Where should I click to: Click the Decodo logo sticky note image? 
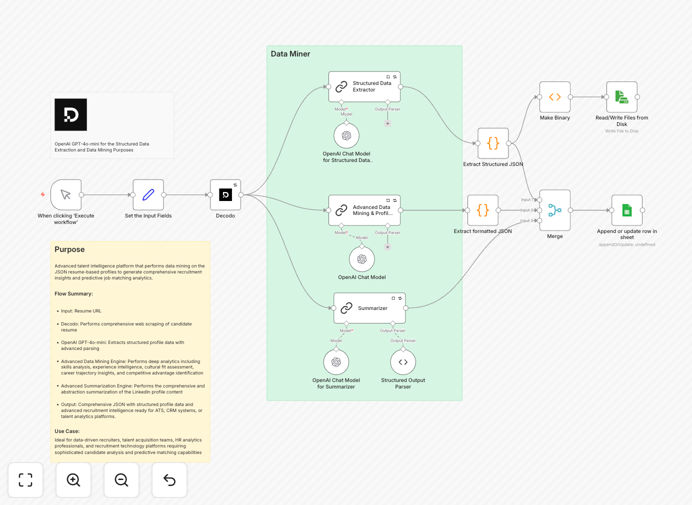[71, 115]
